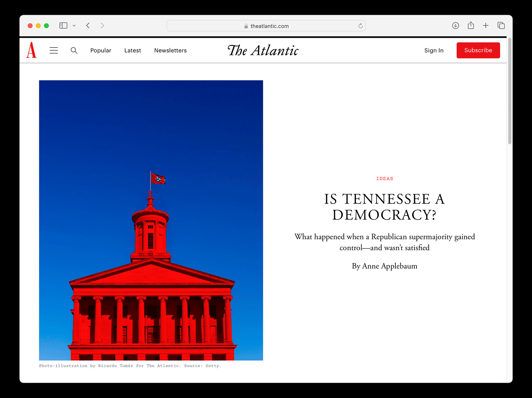Open the IDEAS category link
This screenshot has height=398, width=532.
click(x=385, y=178)
